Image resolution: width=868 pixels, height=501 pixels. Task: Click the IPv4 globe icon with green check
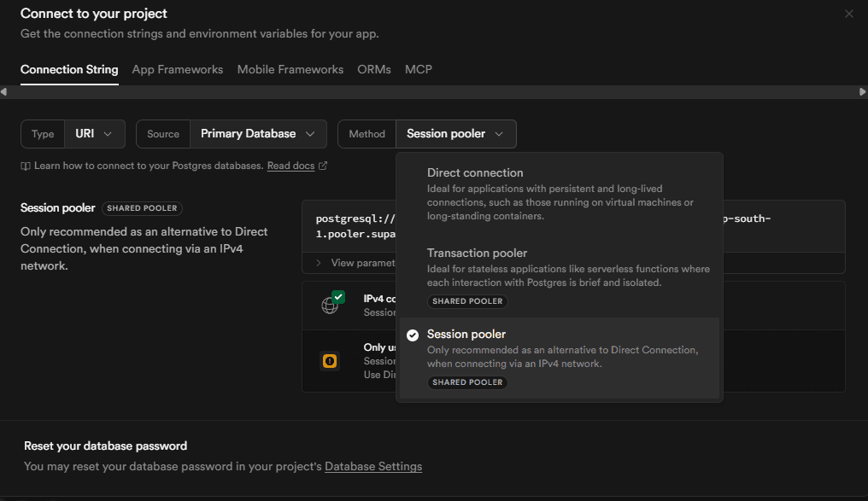pyautogui.click(x=331, y=304)
